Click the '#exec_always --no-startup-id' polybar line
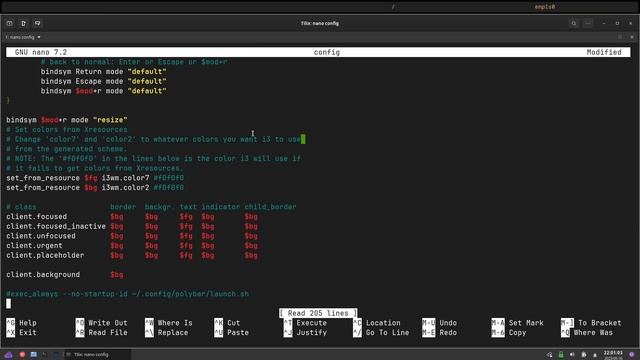This screenshot has width=640, height=360. 127,294
